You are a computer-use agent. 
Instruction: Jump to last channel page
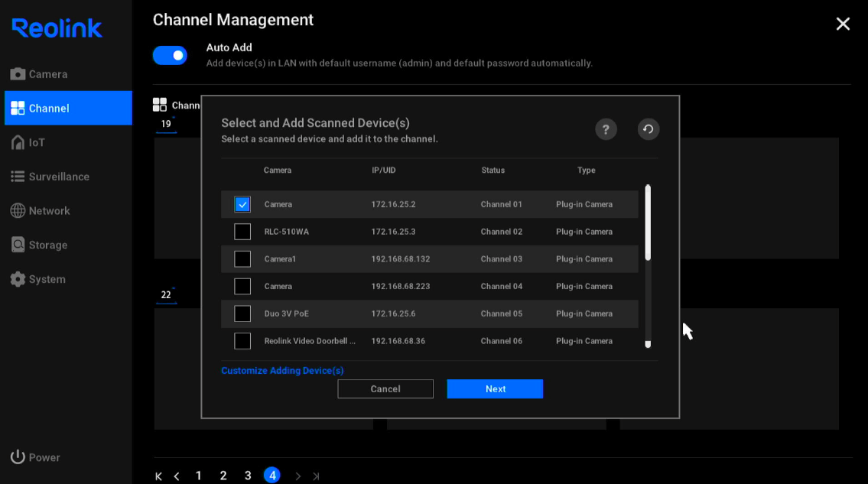tap(316, 476)
